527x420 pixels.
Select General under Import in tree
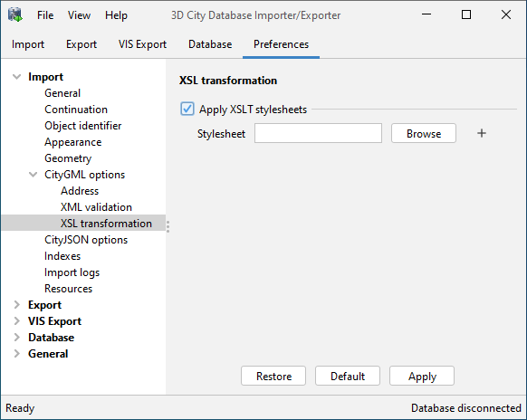click(x=62, y=93)
